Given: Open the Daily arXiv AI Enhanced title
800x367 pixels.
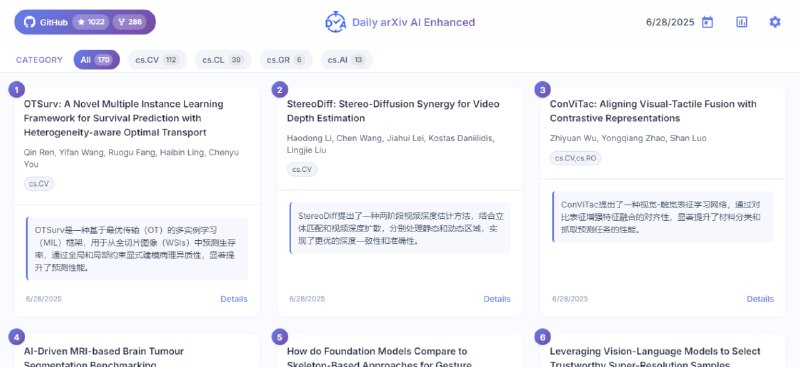Looking at the screenshot, I should point(413,22).
